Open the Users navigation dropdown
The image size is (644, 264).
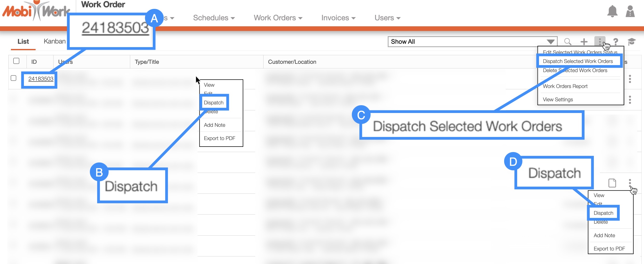(387, 18)
